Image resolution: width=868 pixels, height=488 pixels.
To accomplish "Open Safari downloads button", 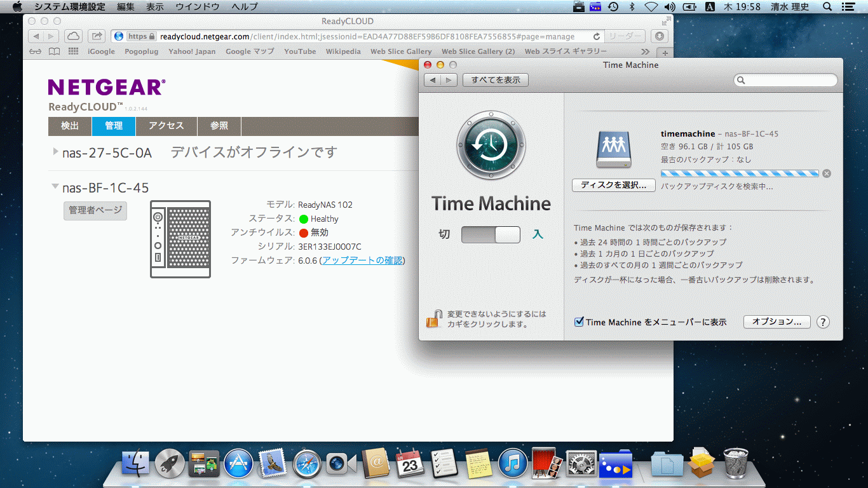I will 660,36.
